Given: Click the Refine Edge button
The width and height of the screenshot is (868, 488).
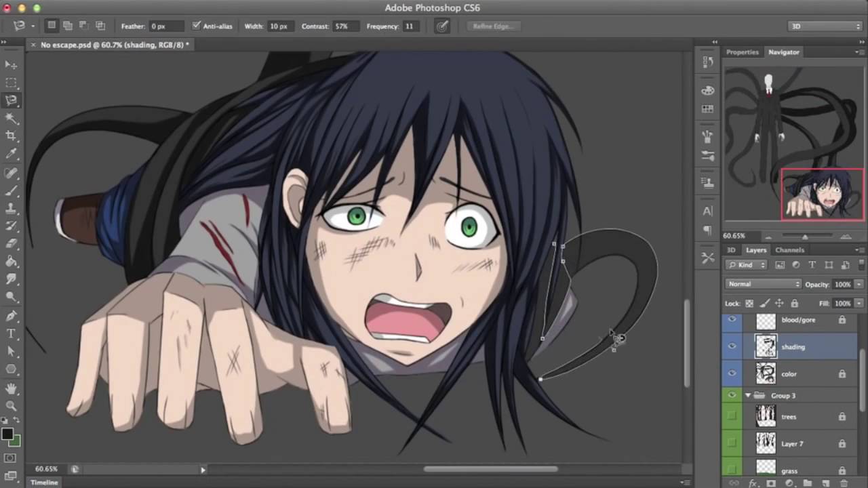Looking at the screenshot, I should (x=494, y=26).
